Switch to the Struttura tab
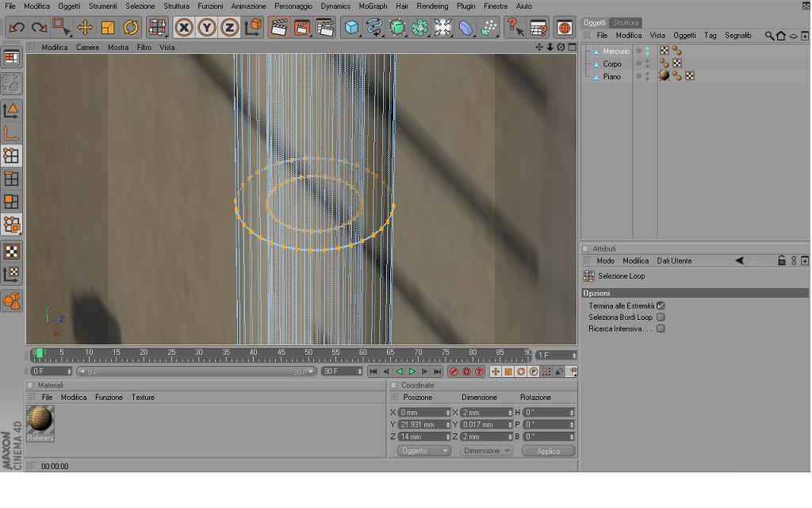The height and width of the screenshot is (508, 812). [626, 23]
